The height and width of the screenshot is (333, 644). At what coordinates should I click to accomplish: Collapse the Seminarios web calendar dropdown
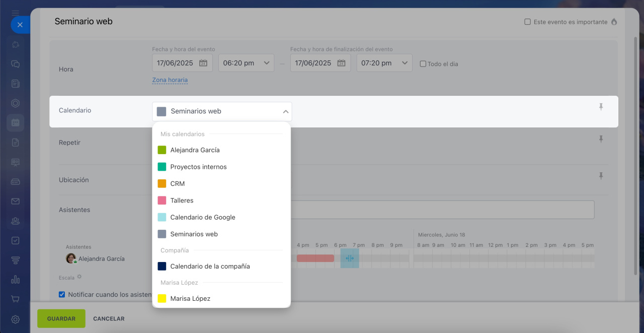tap(285, 111)
